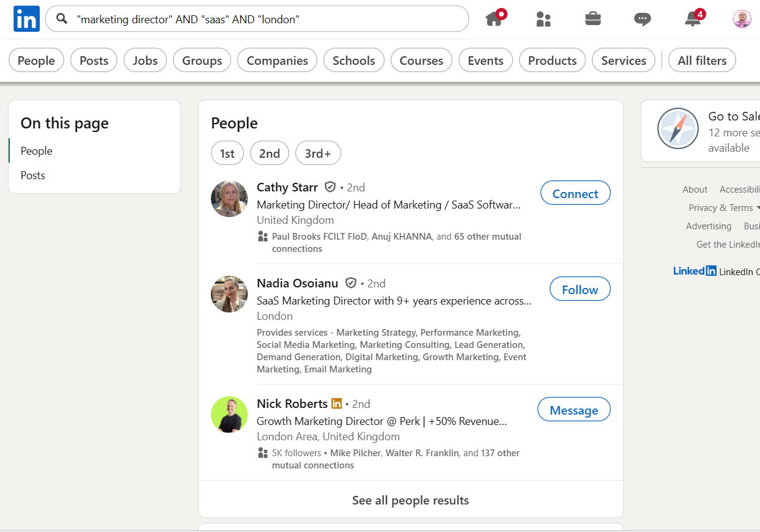Click Cathy Starr's 'Marketing Director/ Head of Marketing' headline

389,204
